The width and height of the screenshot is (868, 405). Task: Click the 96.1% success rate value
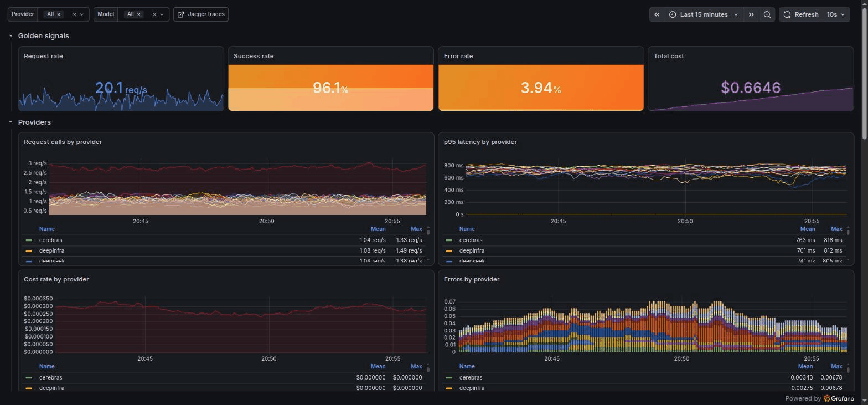coord(330,88)
